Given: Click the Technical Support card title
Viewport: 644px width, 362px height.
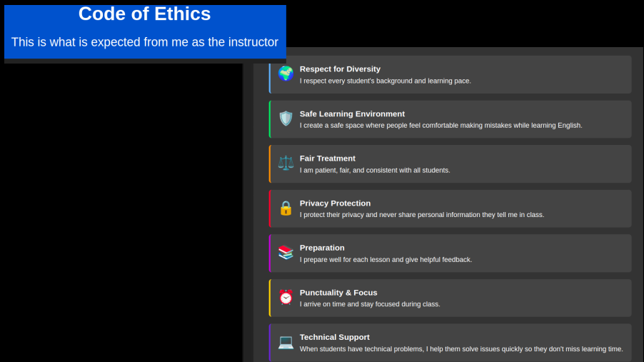Looking at the screenshot, I should [x=334, y=337].
